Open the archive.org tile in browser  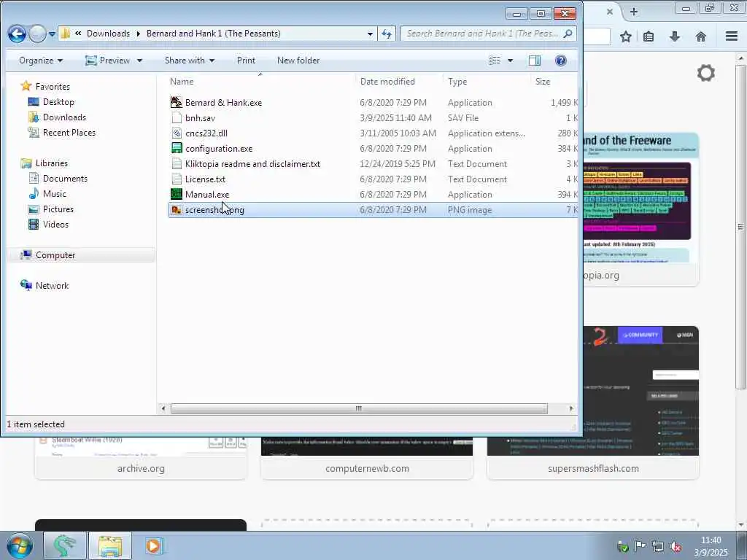pyautogui.click(x=141, y=458)
